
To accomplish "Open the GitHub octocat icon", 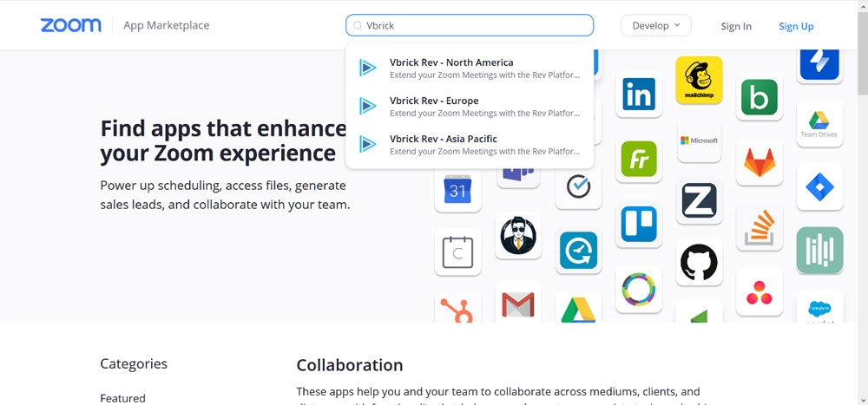I will 699,262.
